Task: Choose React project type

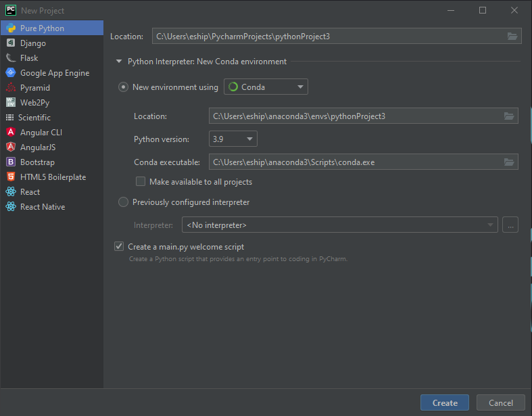Action: tap(52, 192)
